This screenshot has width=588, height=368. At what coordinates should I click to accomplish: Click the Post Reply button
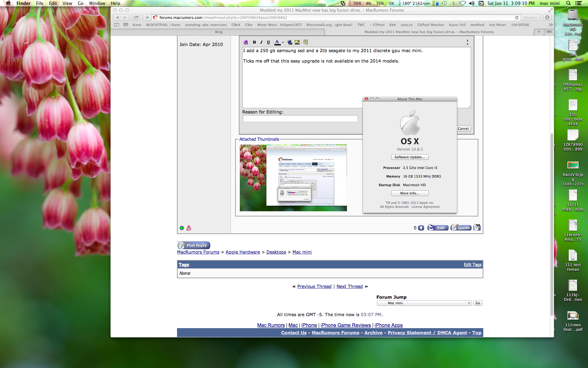click(x=194, y=245)
